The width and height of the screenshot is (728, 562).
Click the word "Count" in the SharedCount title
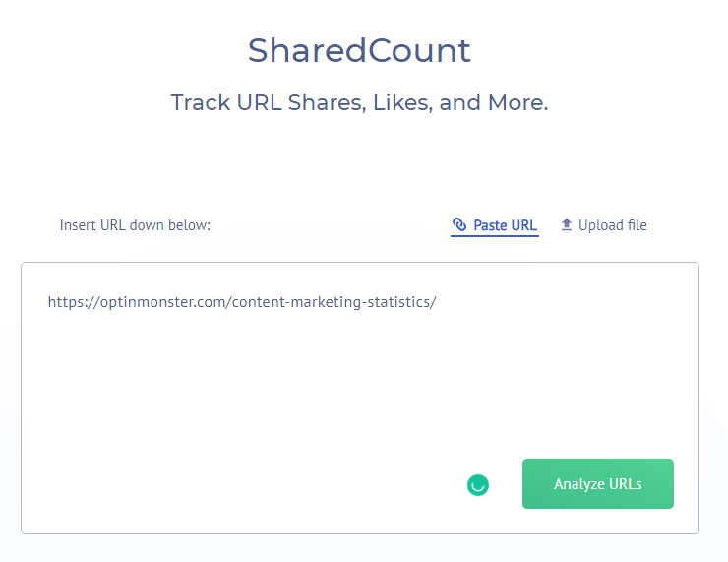point(420,50)
